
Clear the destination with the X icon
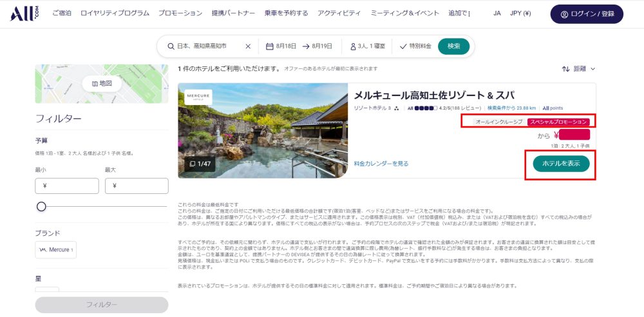pyautogui.click(x=248, y=46)
